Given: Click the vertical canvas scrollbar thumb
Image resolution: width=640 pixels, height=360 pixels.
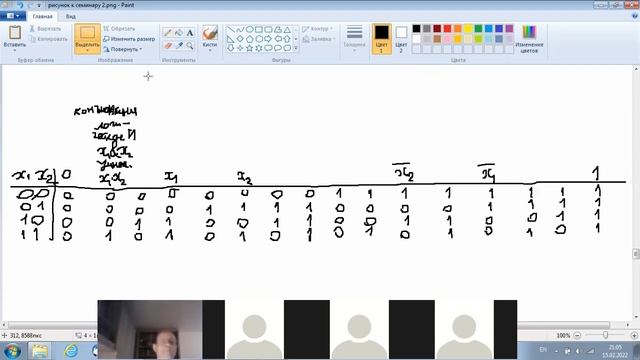Looking at the screenshot, I should tap(636, 253).
